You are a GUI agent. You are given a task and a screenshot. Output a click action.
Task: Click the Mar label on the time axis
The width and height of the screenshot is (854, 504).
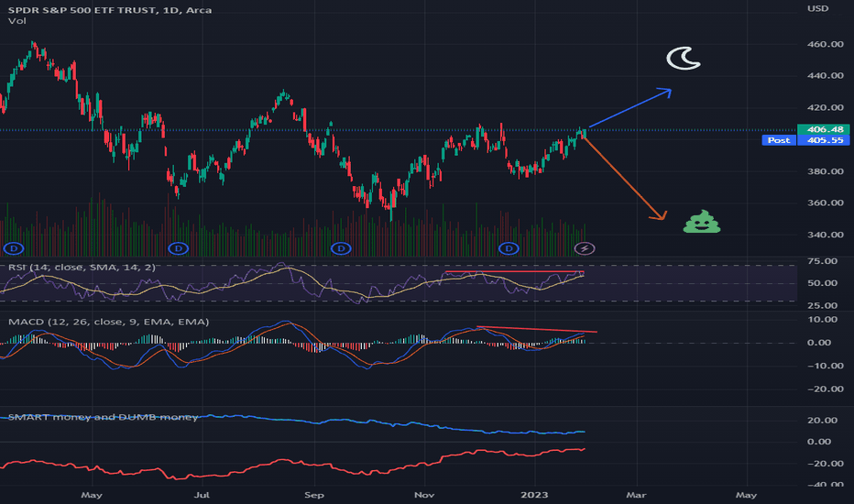pyautogui.click(x=636, y=495)
